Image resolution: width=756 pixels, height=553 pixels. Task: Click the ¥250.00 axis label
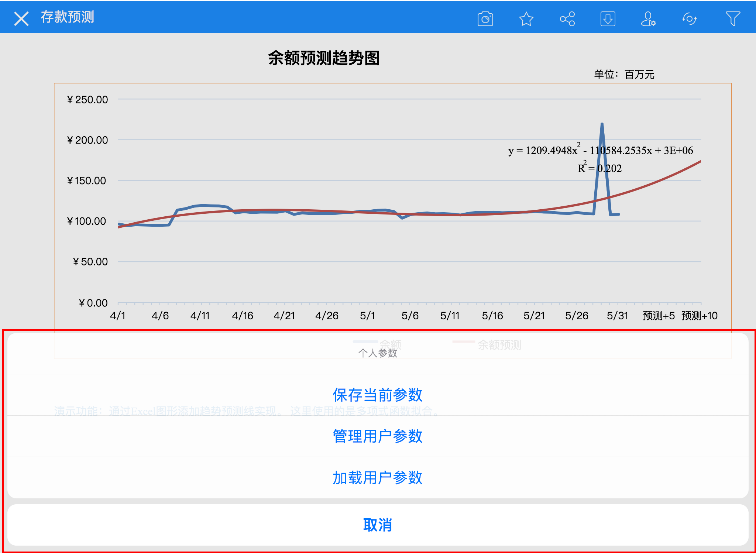coord(87,100)
